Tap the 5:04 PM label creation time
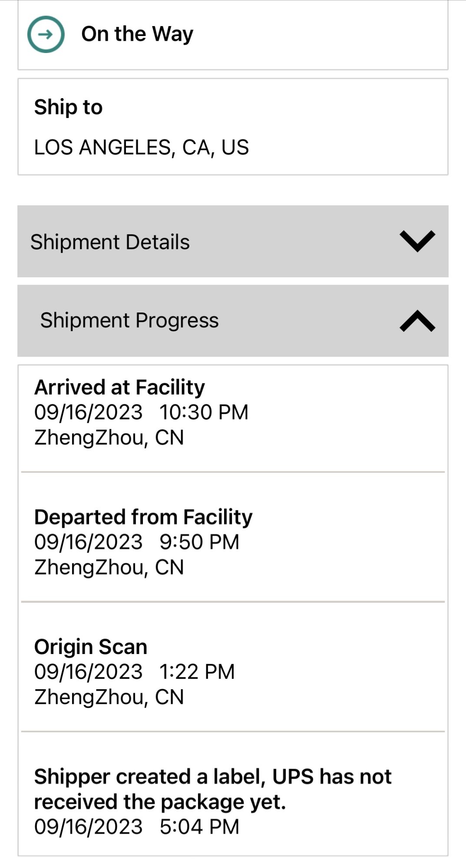466x868 pixels. point(199,827)
